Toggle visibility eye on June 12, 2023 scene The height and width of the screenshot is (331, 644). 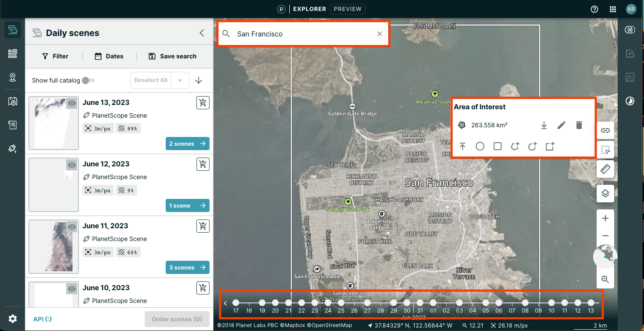point(72,165)
